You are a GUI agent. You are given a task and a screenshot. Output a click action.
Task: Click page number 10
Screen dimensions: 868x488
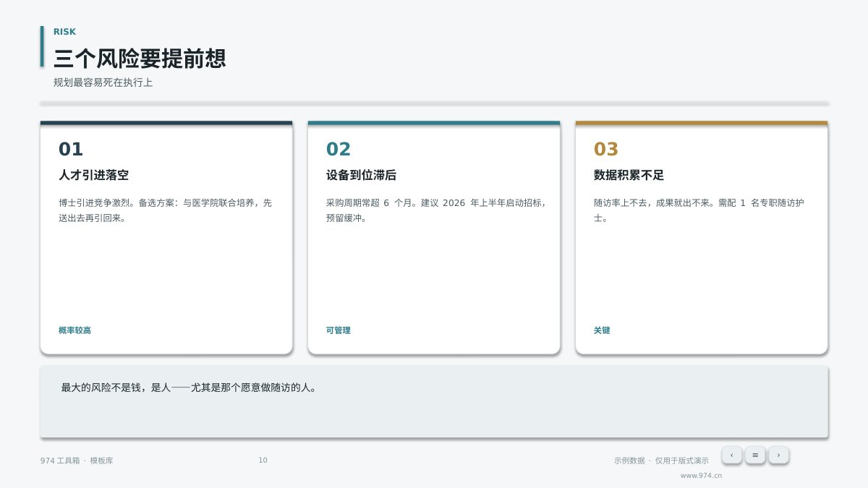[x=263, y=461]
